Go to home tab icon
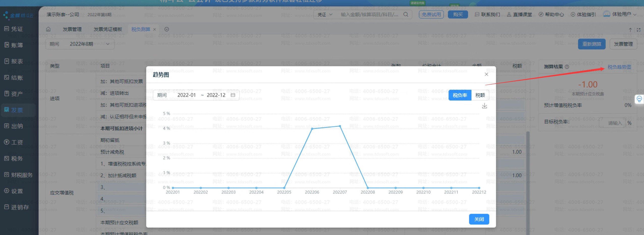644x235 pixels. click(x=48, y=29)
